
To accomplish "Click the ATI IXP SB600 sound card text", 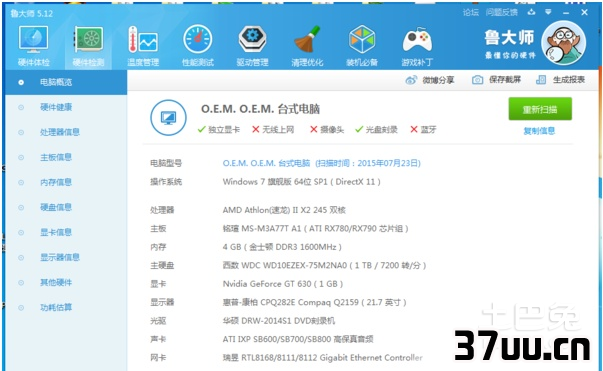I will [x=298, y=339].
